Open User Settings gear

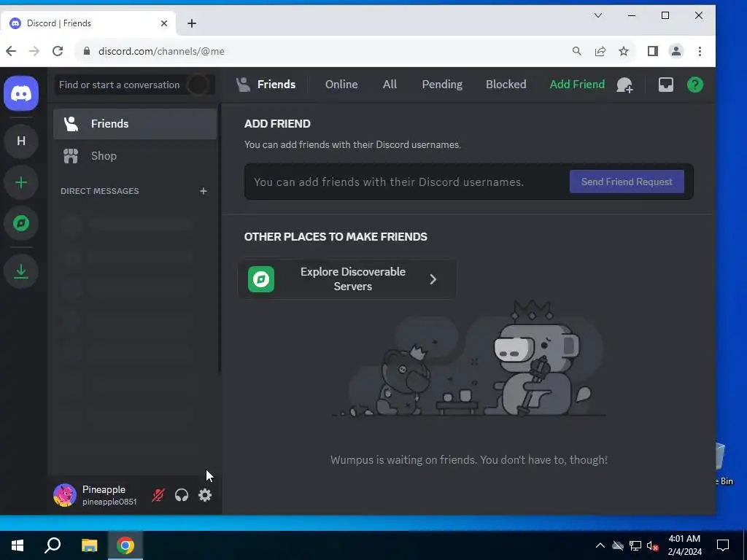[205, 495]
